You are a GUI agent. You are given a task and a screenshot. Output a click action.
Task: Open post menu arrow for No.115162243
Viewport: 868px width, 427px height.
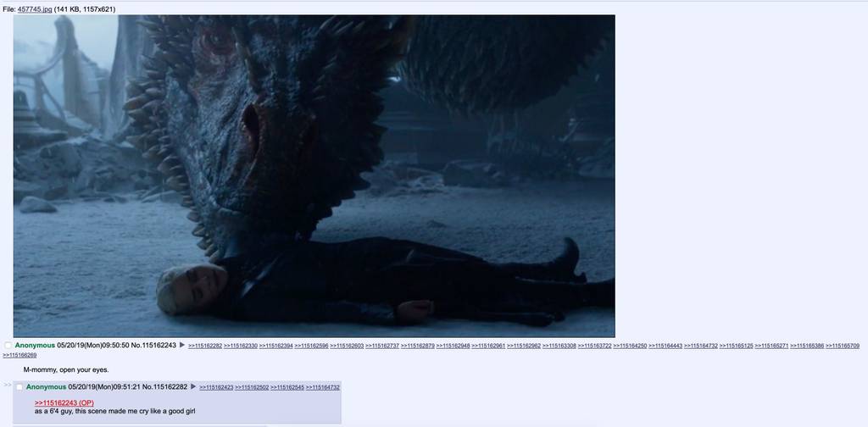182,345
